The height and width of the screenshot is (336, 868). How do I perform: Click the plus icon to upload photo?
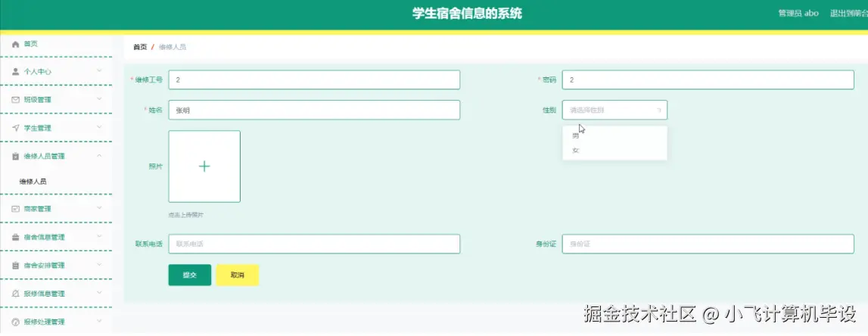click(204, 166)
